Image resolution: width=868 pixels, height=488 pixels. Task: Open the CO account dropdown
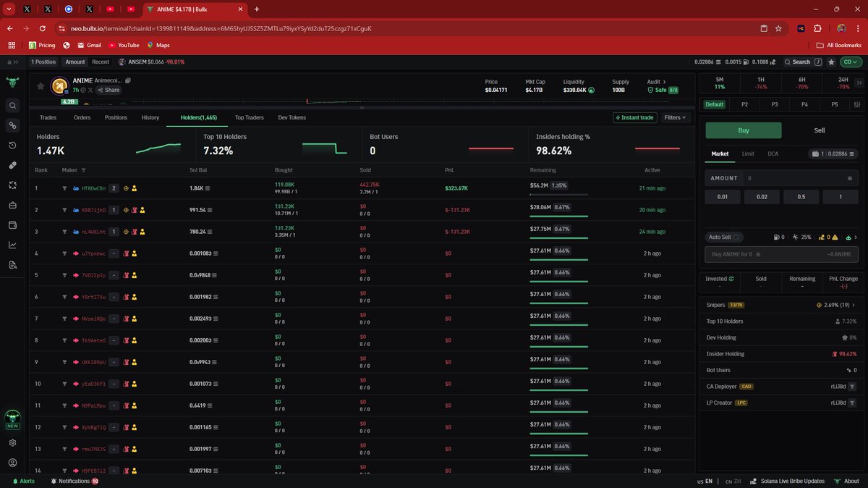851,62
